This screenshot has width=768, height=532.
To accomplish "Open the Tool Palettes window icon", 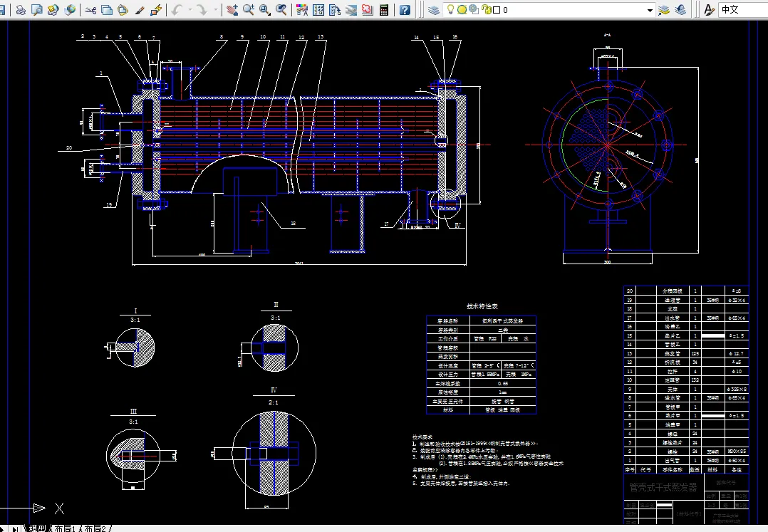I will pos(335,9).
